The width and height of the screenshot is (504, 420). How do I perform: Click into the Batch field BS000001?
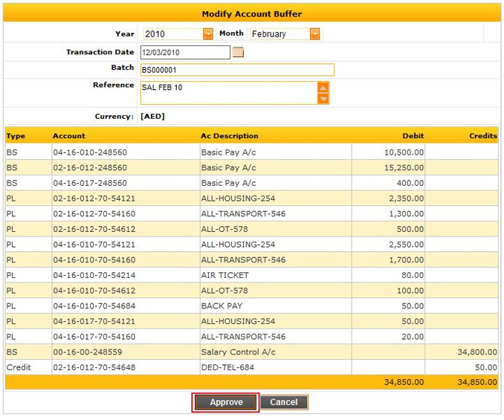(x=237, y=70)
